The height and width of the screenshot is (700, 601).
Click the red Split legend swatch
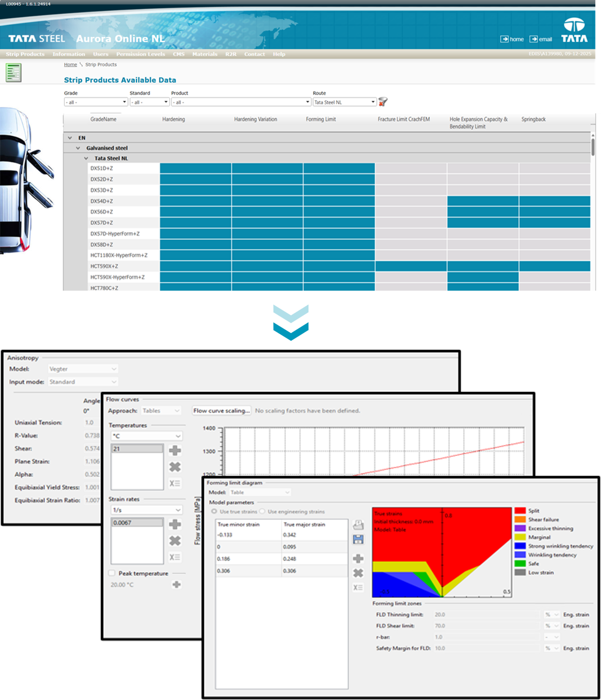520,511
